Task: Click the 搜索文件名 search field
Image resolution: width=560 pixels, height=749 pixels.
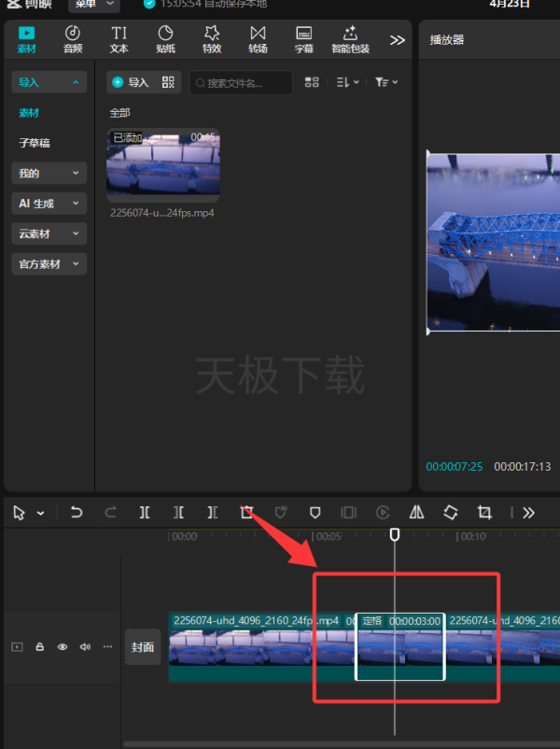Action: (x=241, y=83)
